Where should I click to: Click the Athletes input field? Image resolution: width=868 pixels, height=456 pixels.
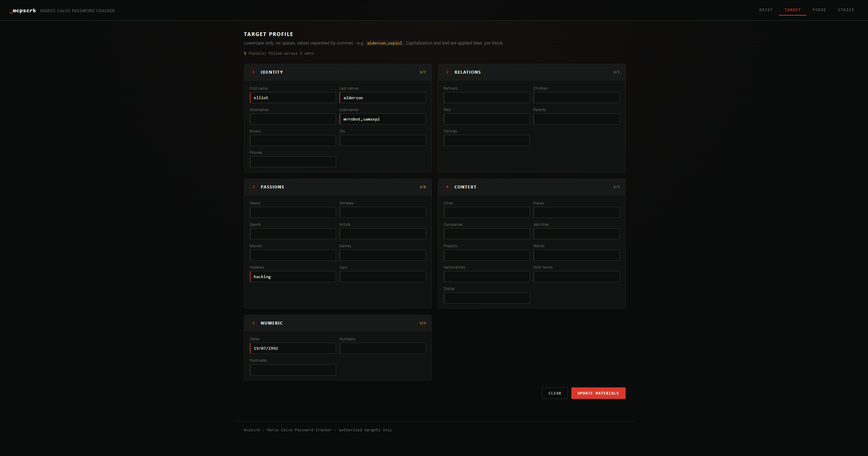(x=383, y=213)
